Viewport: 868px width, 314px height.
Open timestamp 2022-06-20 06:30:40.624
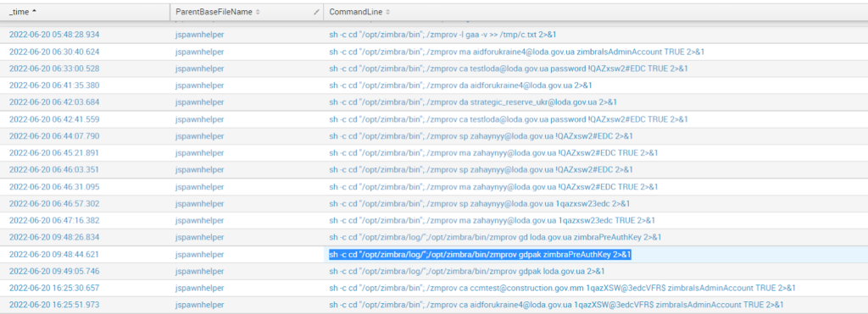pyautogui.click(x=54, y=52)
